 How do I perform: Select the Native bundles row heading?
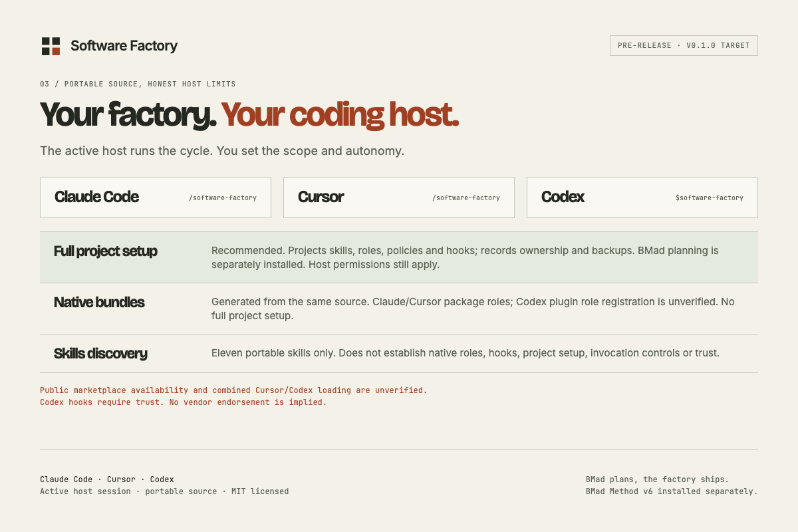point(99,303)
